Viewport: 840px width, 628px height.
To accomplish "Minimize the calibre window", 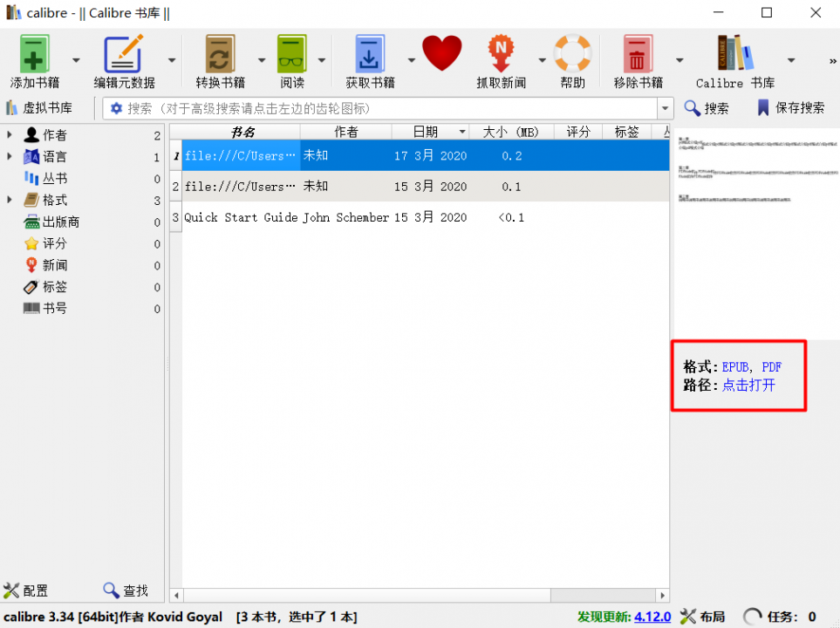I will point(719,12).
